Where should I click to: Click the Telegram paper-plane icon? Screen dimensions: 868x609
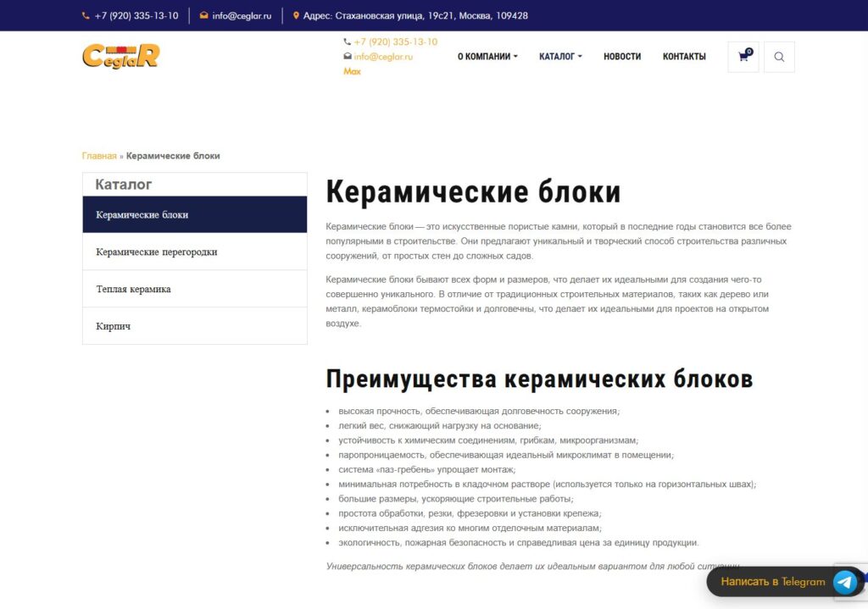(x=845, y=582)
